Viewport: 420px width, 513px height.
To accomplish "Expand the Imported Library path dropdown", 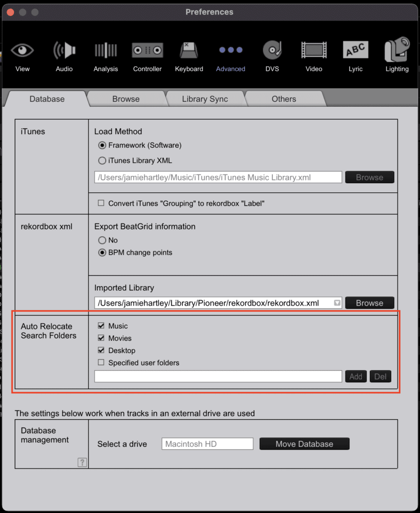I will (x=337, y=303).
